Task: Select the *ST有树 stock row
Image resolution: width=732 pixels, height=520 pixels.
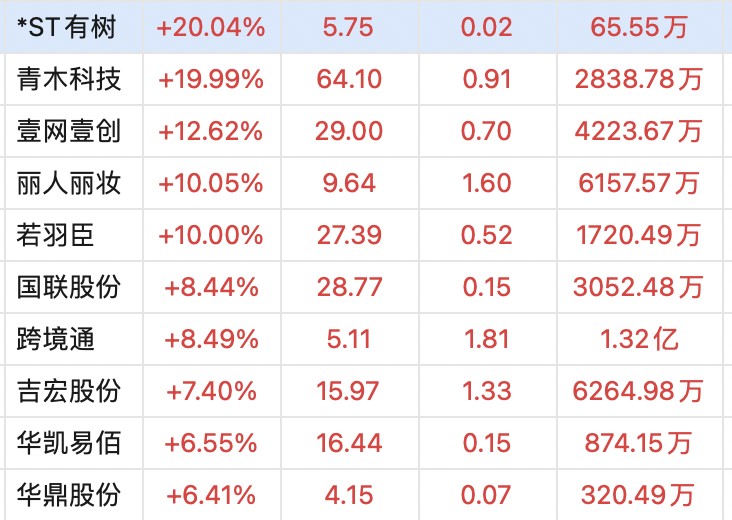Action: (x=366, y=27)
